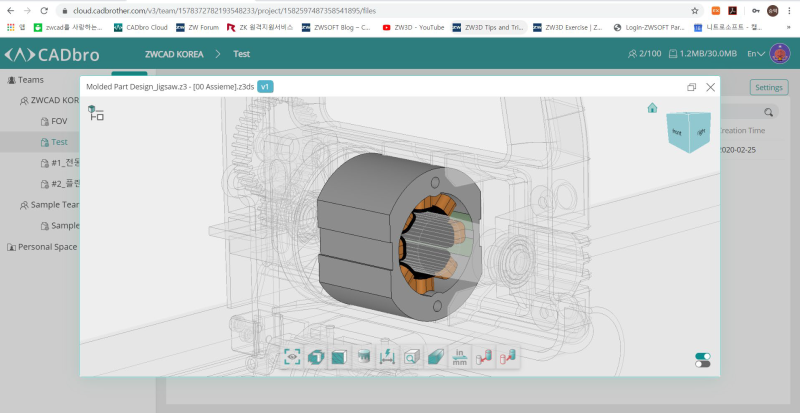Screen dimensions: 800x413
Task: Select Test in the breadcrumb
Action: click(241, 54)
